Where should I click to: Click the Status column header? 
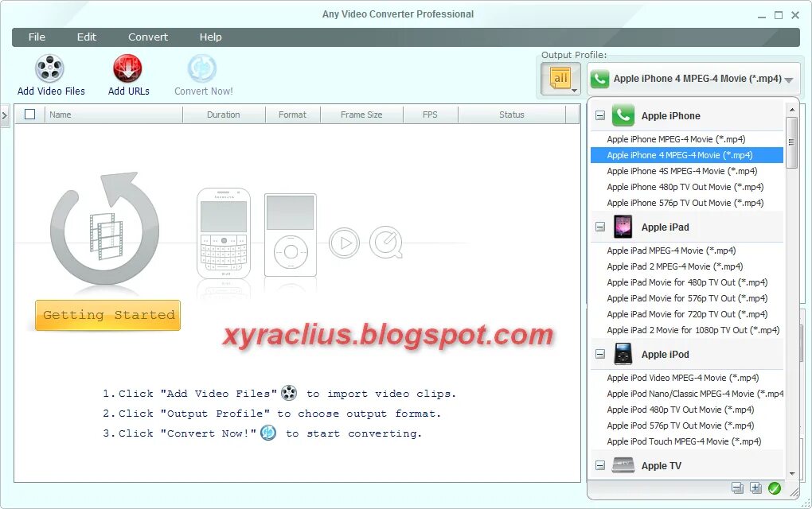pos(512,115)
